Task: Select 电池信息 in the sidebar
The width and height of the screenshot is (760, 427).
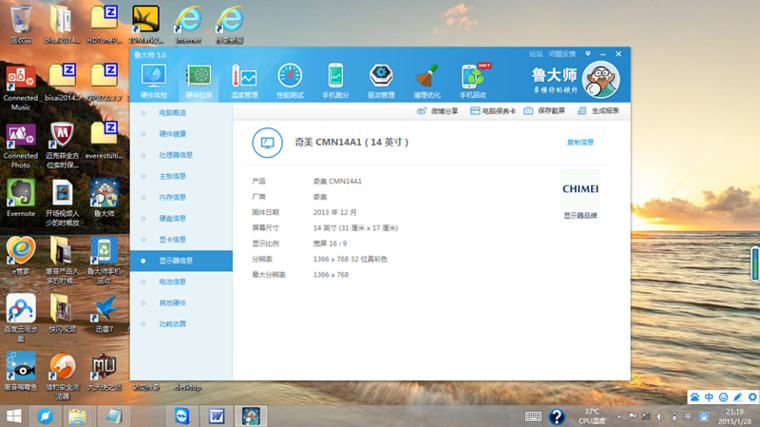Action: (181, 282)
